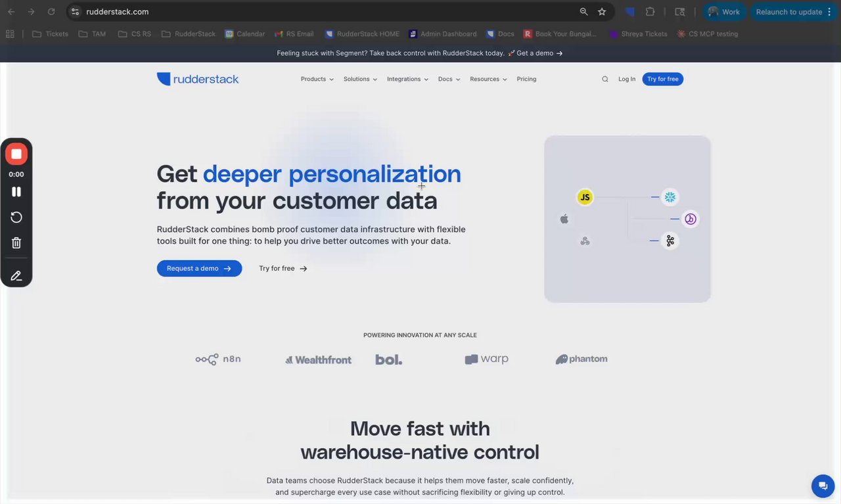841x504 pixels.
Task: Open the chat widget bubble
Action: tap(822, 486)
